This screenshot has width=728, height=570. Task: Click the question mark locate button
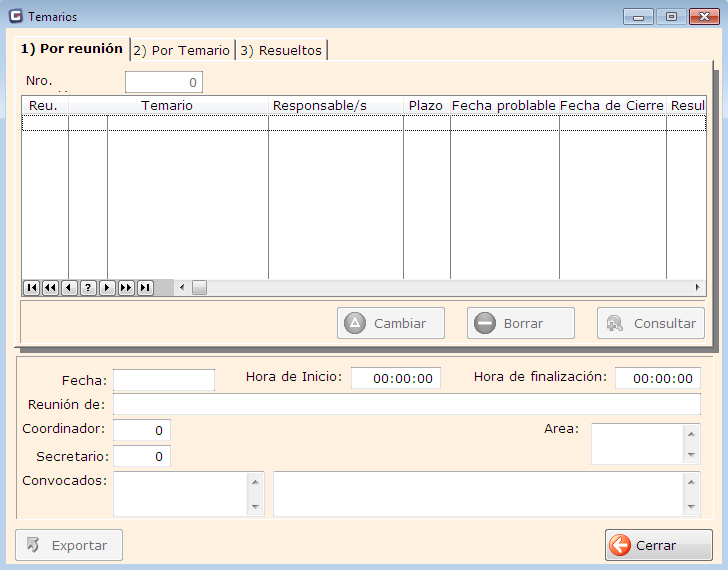coord(88,288)
